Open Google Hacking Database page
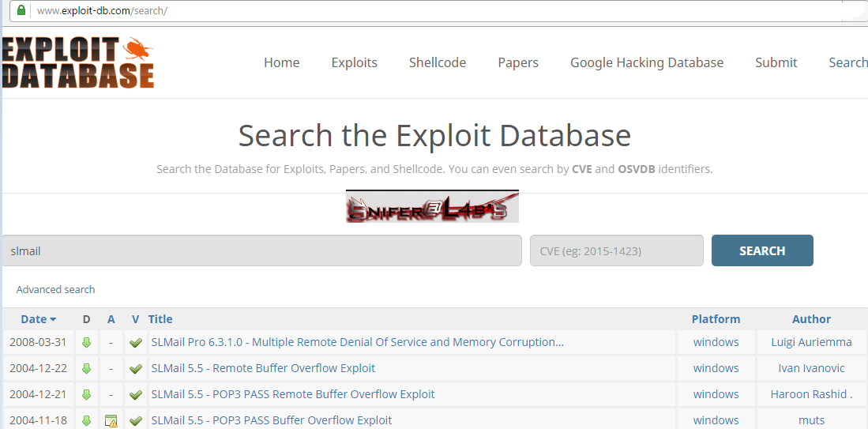868x429 pixels. (647, 62)
